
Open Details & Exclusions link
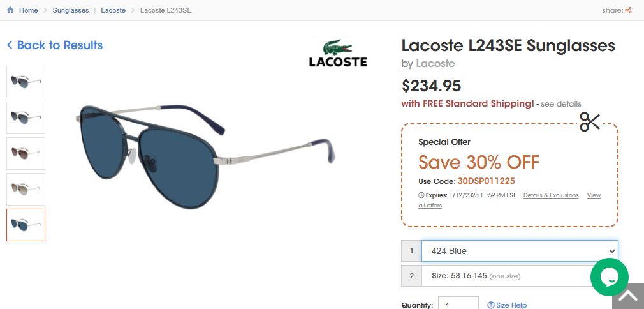tap(551, 195)
